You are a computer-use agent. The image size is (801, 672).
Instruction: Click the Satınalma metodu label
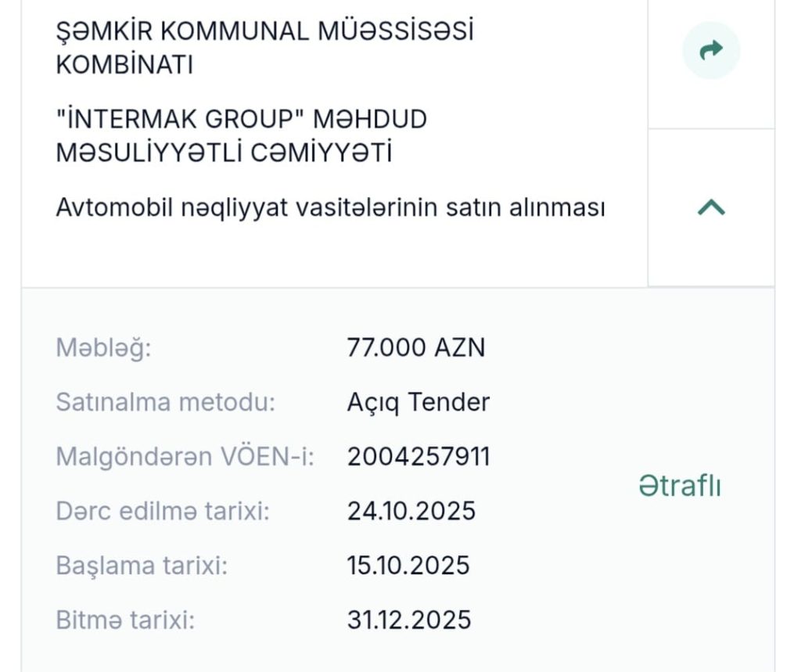(x=166, y=402)
